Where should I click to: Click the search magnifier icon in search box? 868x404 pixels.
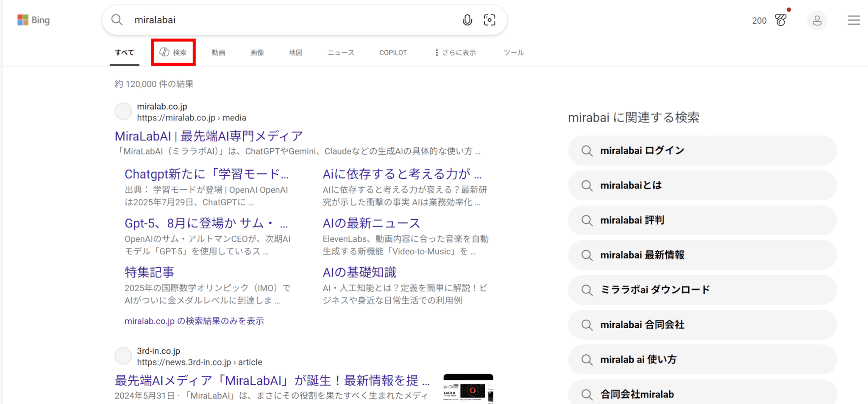point(117,20)
